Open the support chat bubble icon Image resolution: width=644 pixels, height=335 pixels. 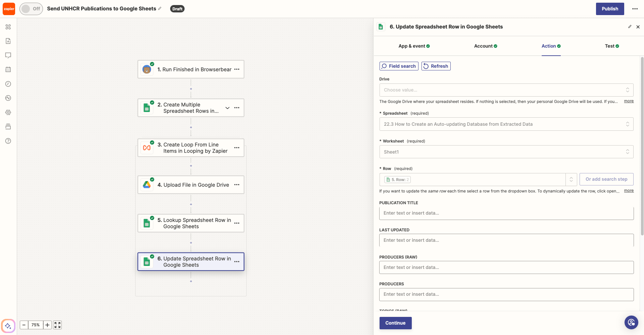[x=631, y=323]
